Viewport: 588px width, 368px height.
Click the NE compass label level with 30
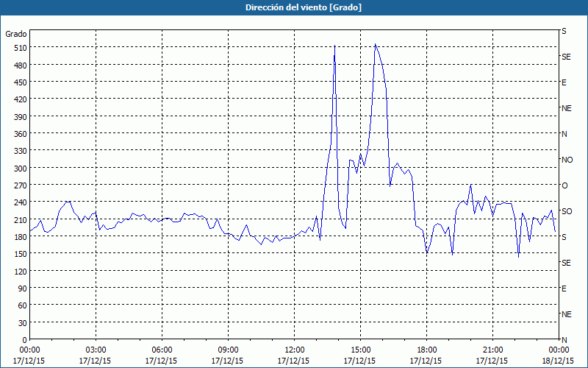point(567,314)
